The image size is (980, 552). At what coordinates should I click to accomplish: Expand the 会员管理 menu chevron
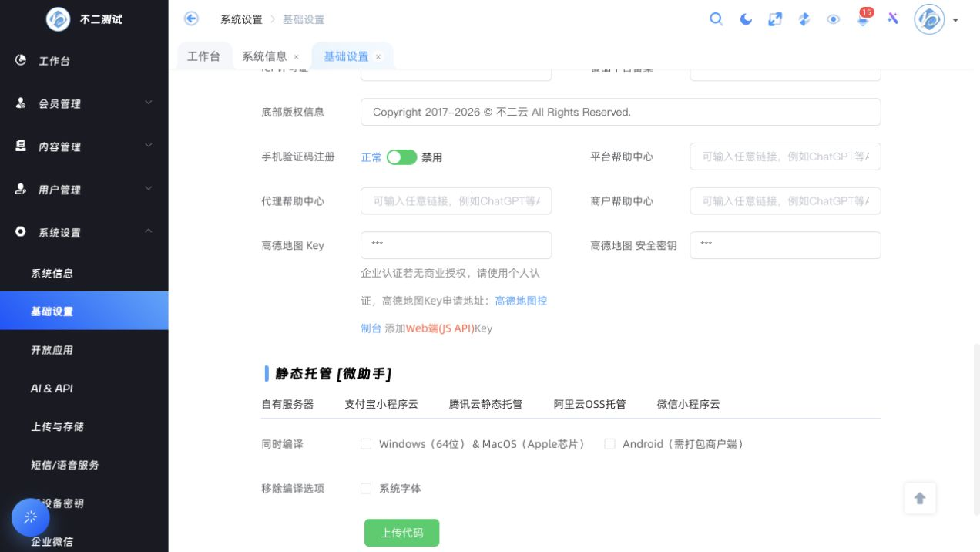pyautogui.click(x=149, y=103)
